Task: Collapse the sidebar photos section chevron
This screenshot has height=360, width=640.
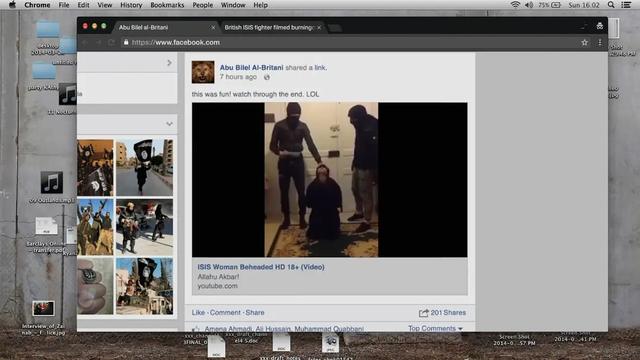Action: [169, 124]
